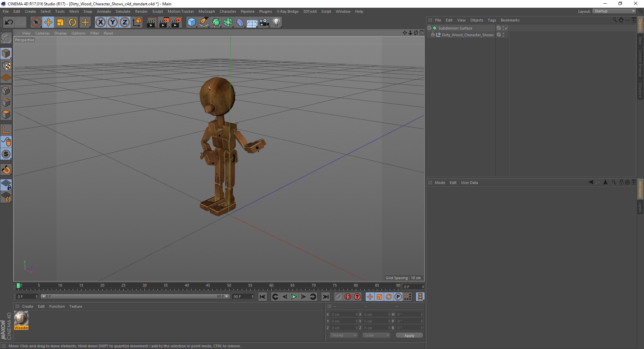Toggle the magnet Soft Selection icon
Screen dimensions: 644x349
6,170
